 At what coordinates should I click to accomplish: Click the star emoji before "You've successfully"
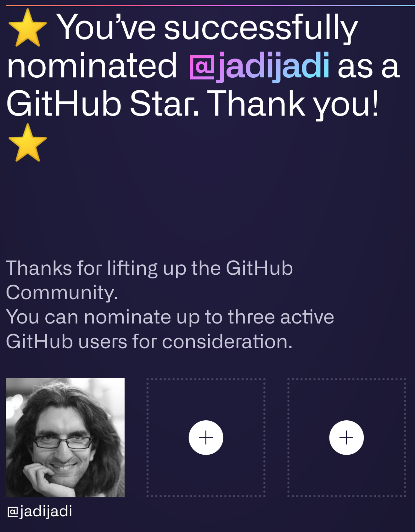coord(27,28)
